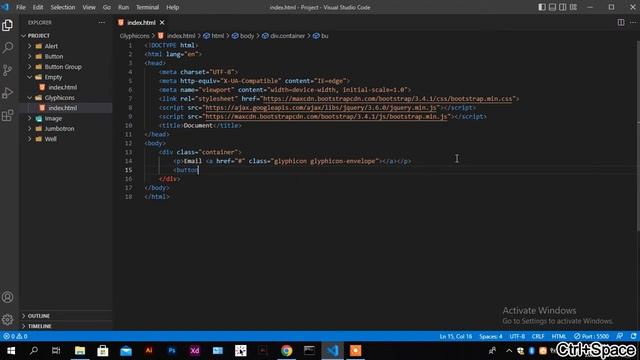The height and width of the screenshot is (360, 640).
Task: Open the Terminal menu
Action: tap(147, 7)
